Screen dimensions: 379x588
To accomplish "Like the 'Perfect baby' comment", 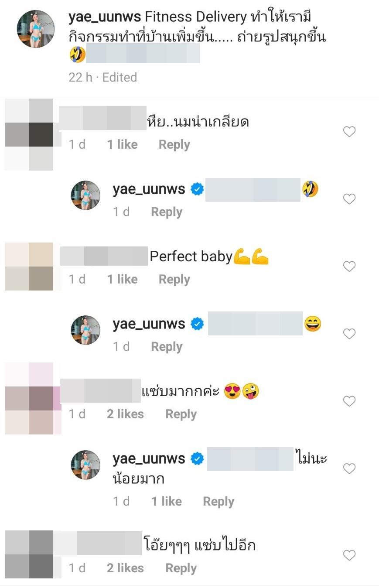I will click(x=349, y=266).
